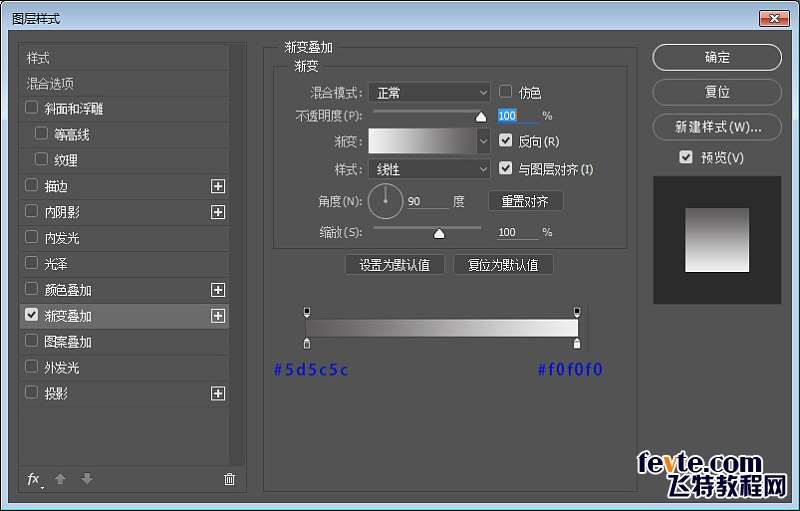Click the style preview thumbnail

point(717,240)
